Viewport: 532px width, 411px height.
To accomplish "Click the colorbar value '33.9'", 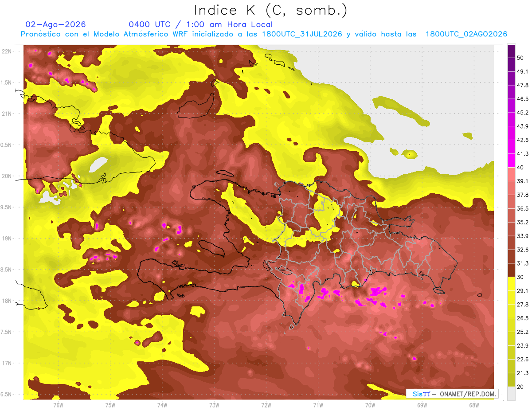I will coord(522,236).
